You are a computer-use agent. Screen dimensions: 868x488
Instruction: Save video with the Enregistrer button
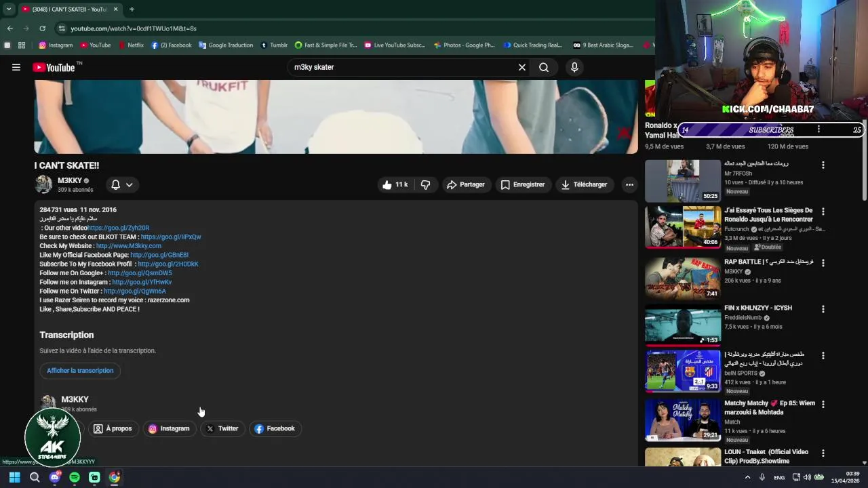click(523, 184)
